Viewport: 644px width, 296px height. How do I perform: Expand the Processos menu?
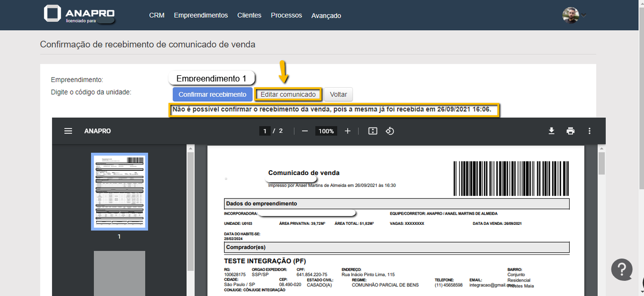286,15
